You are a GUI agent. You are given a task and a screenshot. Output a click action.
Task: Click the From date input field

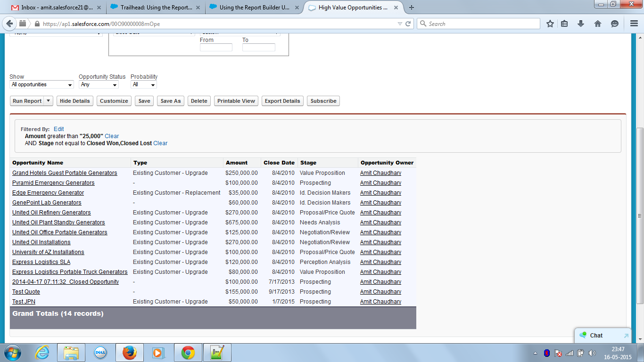pos(216,48)
